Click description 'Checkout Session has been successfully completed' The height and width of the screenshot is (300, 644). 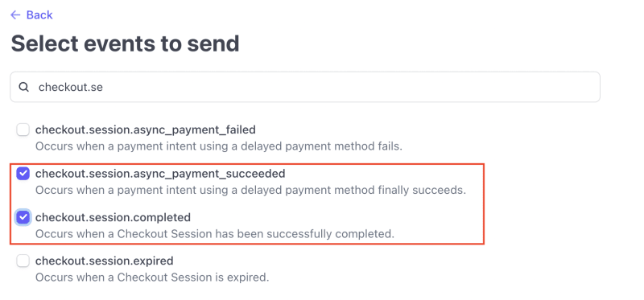[215, 234]
